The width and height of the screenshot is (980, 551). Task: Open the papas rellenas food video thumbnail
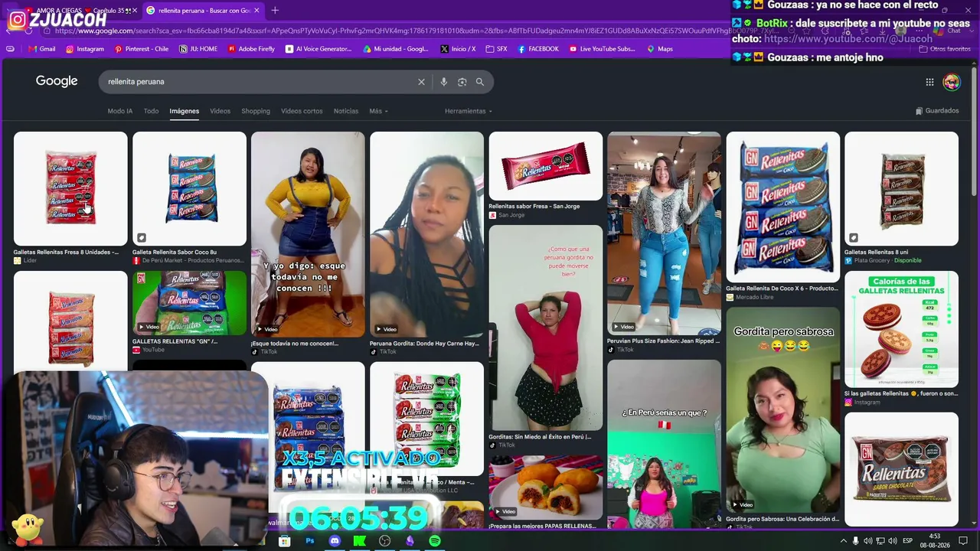(546, 487)
